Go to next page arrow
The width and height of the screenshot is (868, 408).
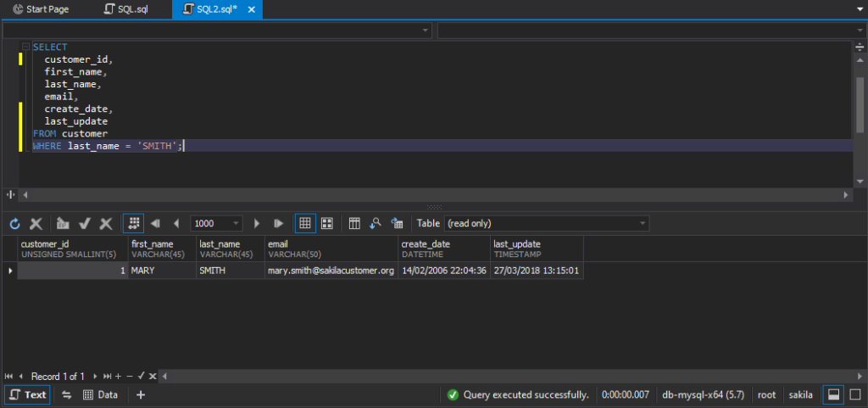(256, 224)
